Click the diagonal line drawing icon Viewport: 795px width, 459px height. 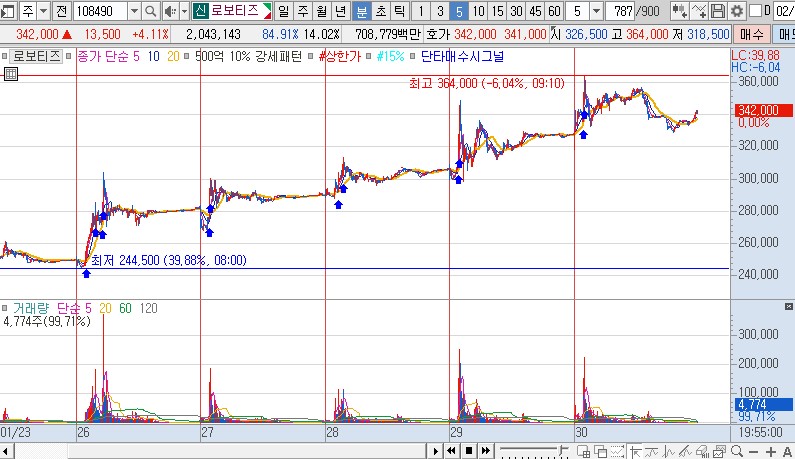[x=685, y=451]
